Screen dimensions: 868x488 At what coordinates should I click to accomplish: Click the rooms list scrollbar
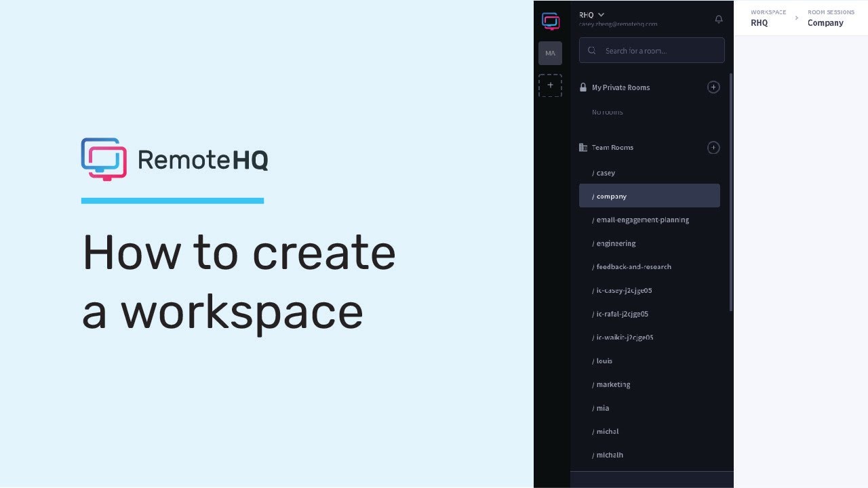[730, 192]
